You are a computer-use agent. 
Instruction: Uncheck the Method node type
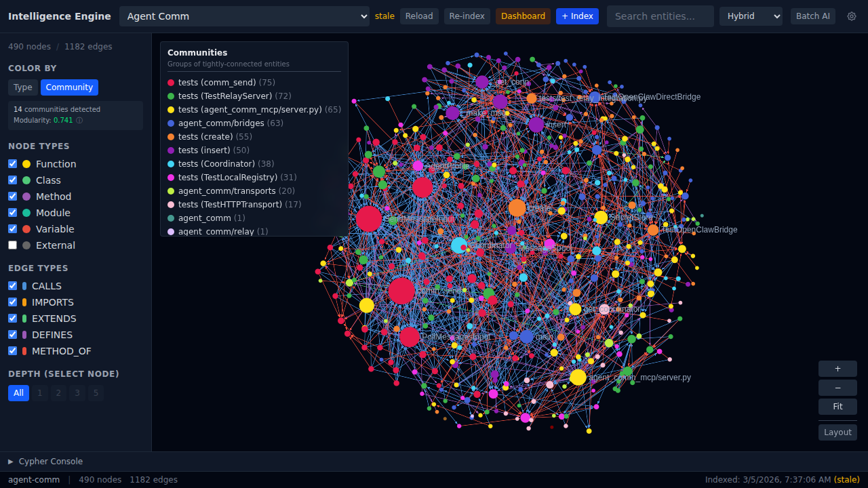coord(12,196)
